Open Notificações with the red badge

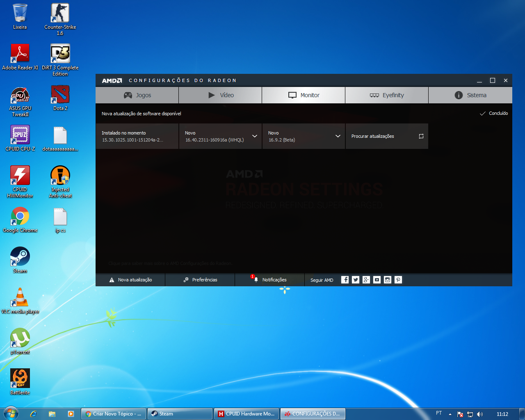click(x=270, y=280)
